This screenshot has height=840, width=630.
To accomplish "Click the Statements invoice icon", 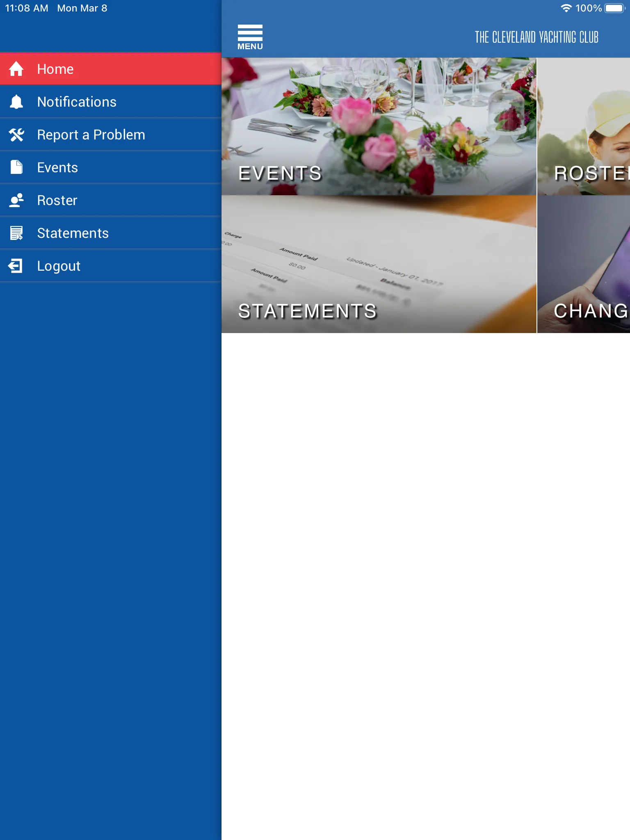I will point(16,233).
